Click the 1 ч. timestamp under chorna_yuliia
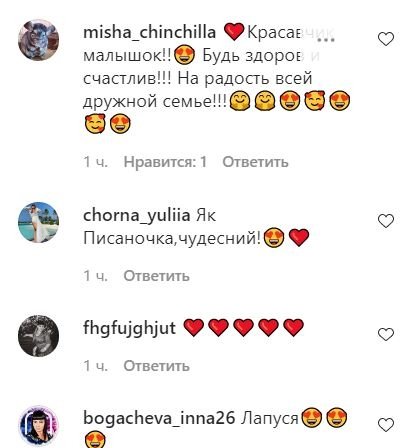The width and height of the screenshot is (406, 448). coord(95,276)
